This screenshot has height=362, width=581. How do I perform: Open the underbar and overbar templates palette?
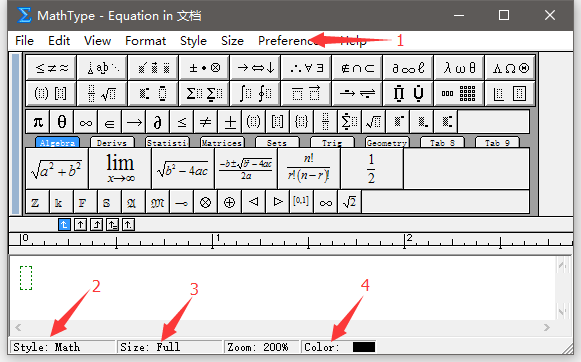tap(306, 93)
